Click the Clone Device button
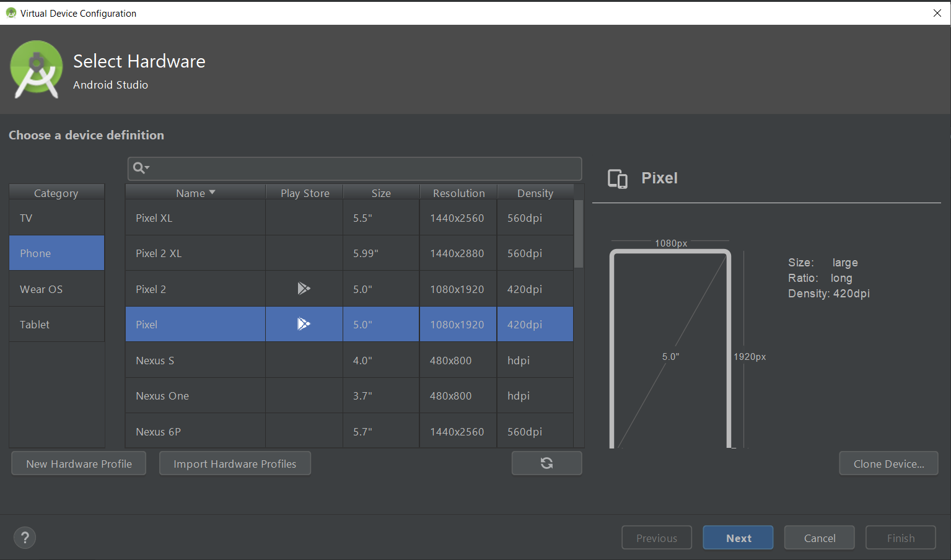Screen dimensions: 951x560 pyautogui.click(x=888, y=463)
